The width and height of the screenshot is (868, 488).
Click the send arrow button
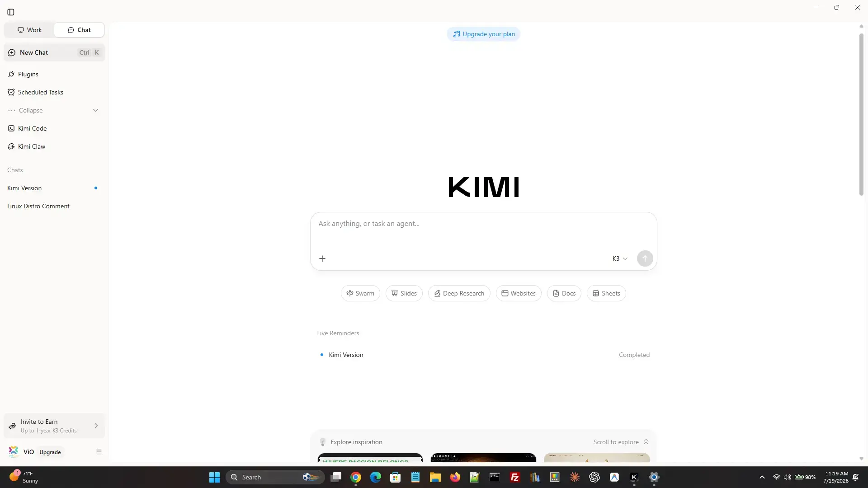[645, 258]
